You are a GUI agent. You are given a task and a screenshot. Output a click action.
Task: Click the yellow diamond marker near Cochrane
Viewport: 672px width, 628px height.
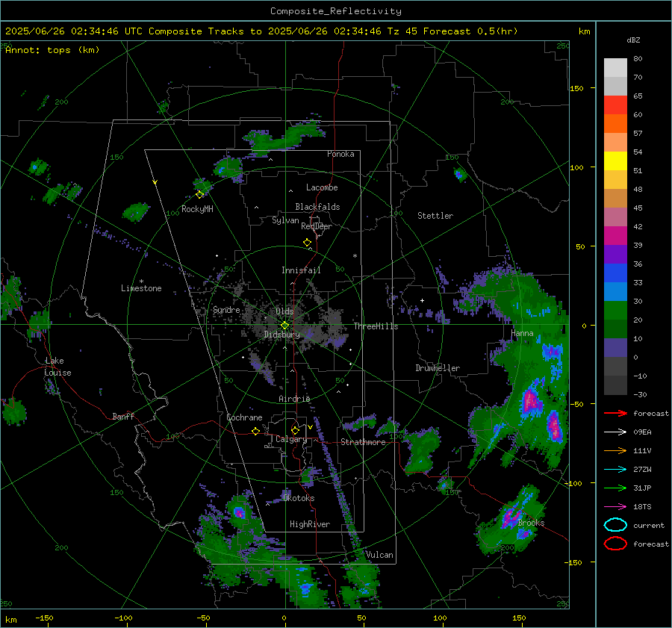[255, 431]
